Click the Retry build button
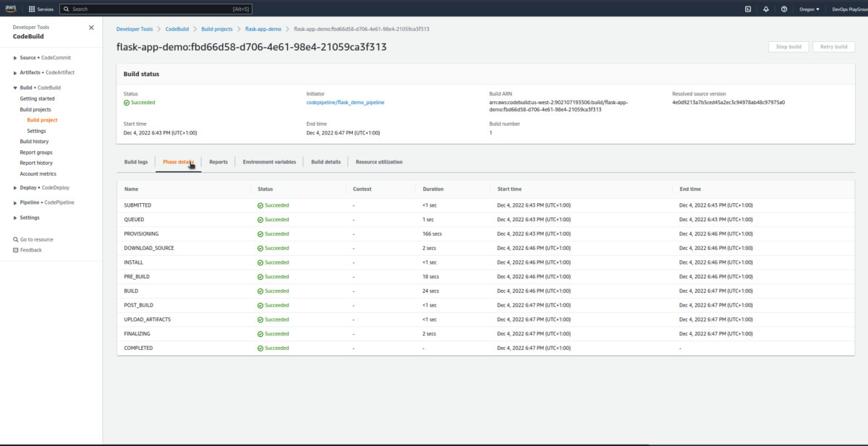 pyautogui.click(x=833, y=47)
